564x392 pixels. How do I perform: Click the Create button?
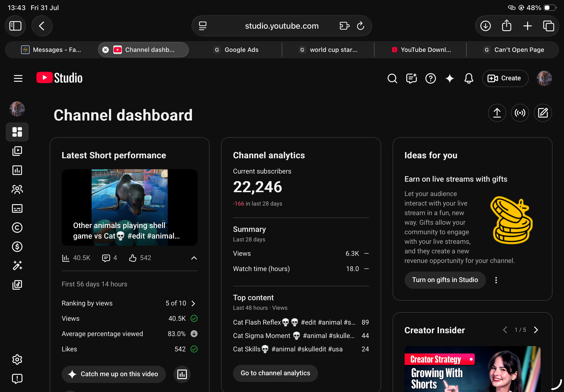(x=505, y=78)
